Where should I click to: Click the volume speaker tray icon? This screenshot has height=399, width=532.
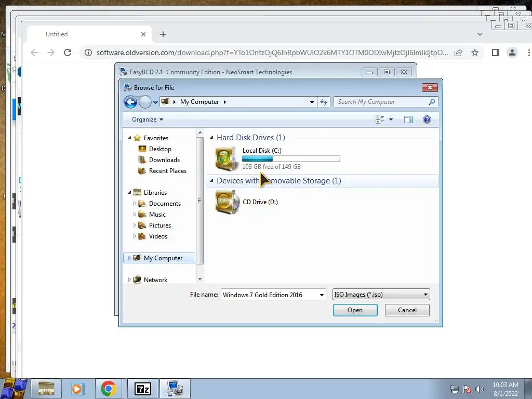pos(480,389)
